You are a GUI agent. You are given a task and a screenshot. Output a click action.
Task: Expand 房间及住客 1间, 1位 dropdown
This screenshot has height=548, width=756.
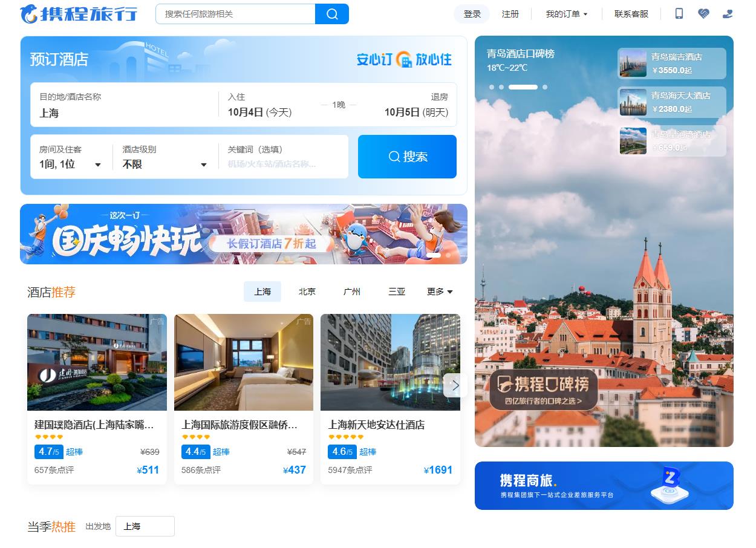71,157
